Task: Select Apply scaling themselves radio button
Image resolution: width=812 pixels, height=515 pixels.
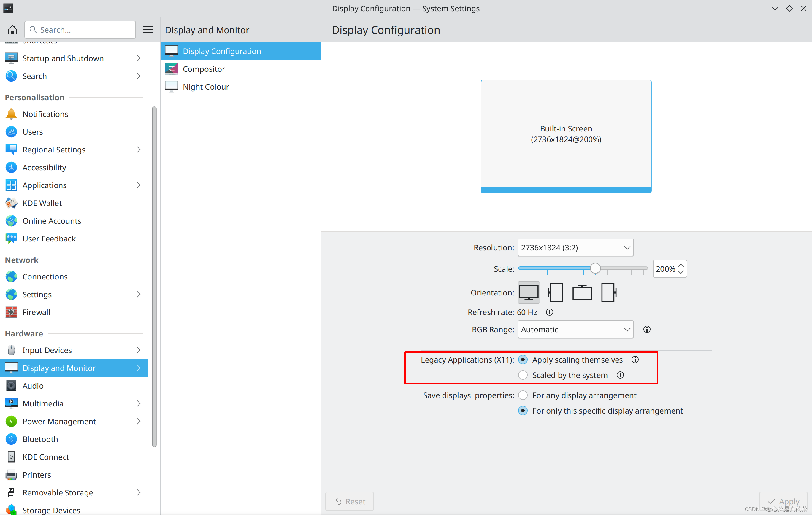Action: pyautogui.click(x=523, y=360)
